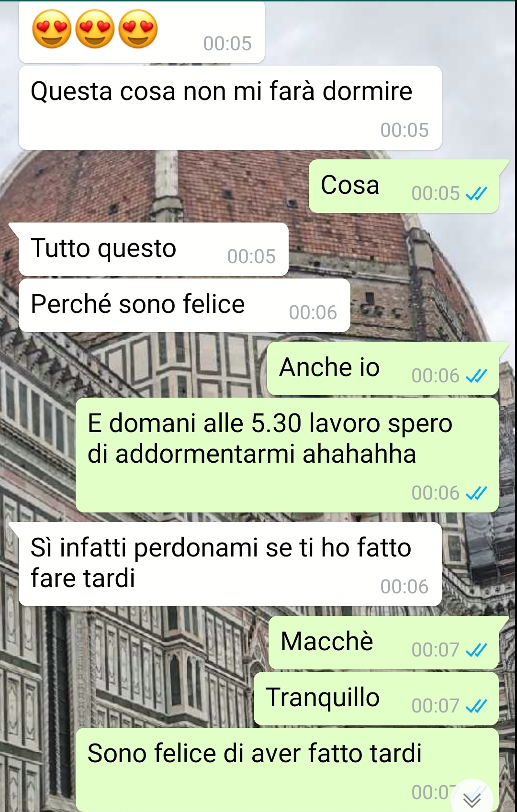Select the 'Perché sono felice' message

click(184, 305)
